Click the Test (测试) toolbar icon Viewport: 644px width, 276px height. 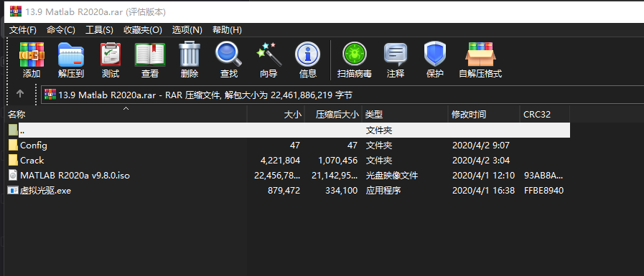[111, 54]
